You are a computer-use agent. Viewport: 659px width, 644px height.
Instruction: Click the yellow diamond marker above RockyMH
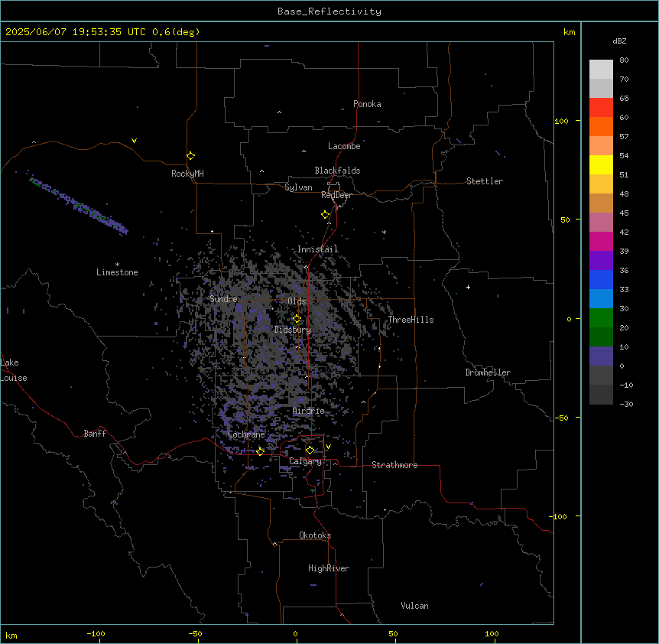[x=190, y=155]
